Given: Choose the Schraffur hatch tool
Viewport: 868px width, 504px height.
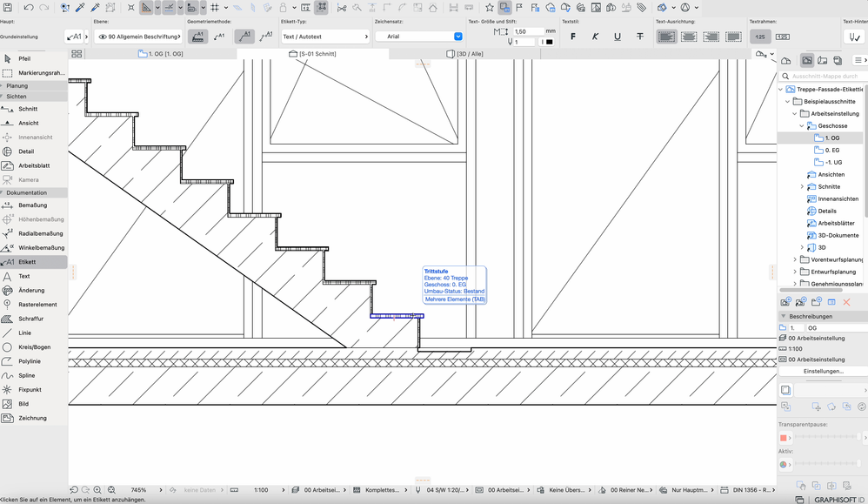Looking at the screenshot, I should [x=30, y=319].
